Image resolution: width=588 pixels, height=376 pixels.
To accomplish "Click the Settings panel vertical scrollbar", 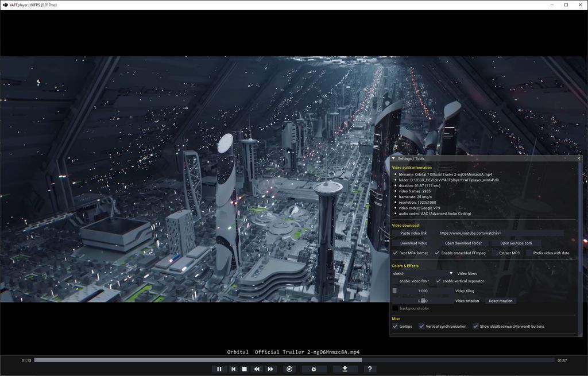I will (x=580, y=218).
